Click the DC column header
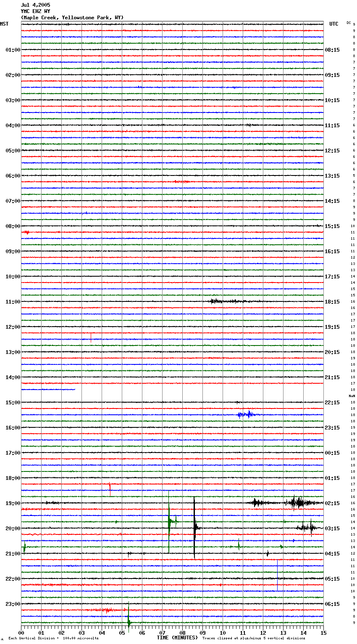Screen dimensions: 357x644 [x=349, y=23]
